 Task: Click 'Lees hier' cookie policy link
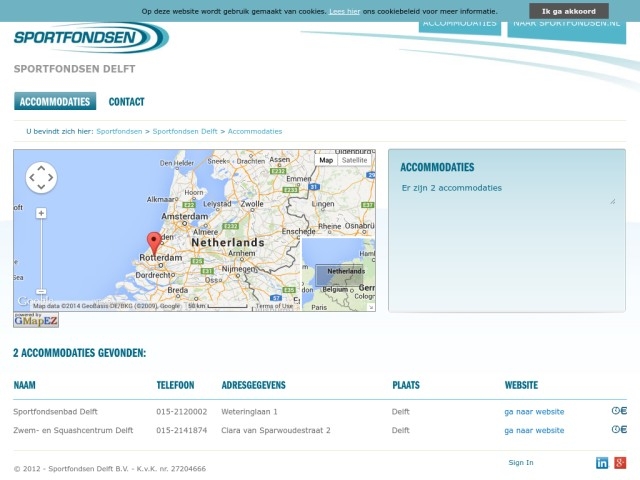(344, 11)
